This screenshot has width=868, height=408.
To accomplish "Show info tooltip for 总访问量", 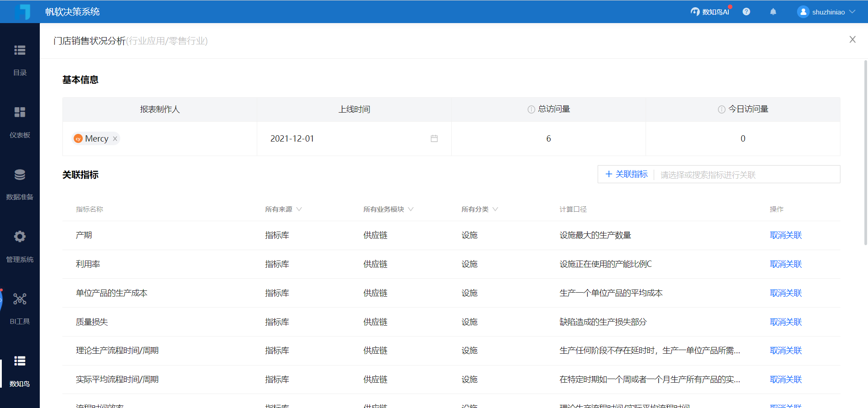I will pyautogui.click(x=531, y=109).
